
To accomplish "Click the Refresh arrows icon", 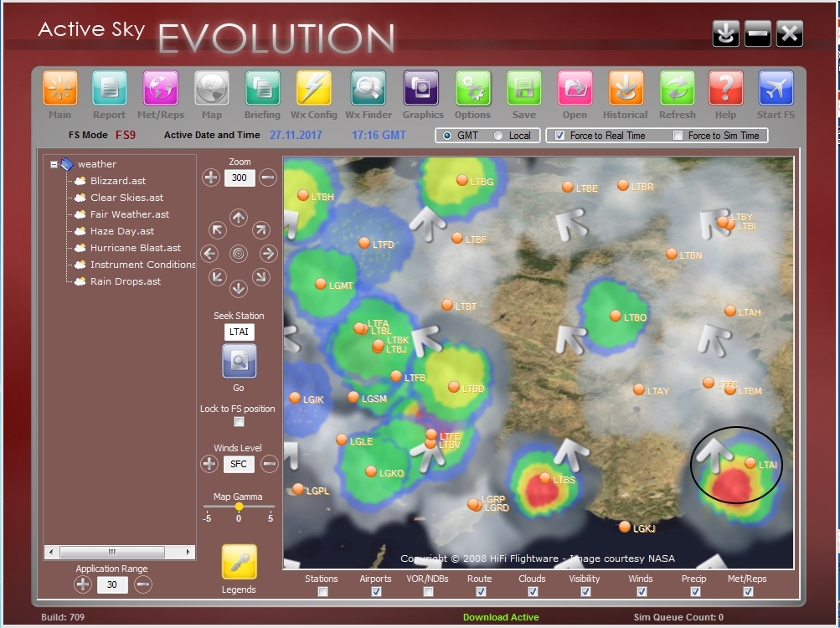I will (x=678, y=88).
